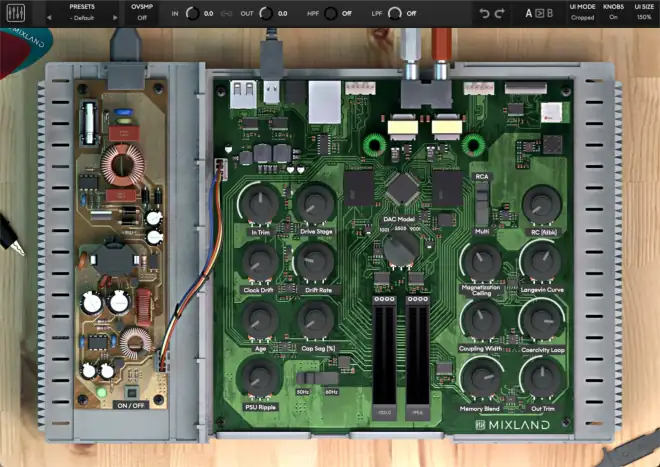Click the Memory Blend knob

click(x=481, y=379)
